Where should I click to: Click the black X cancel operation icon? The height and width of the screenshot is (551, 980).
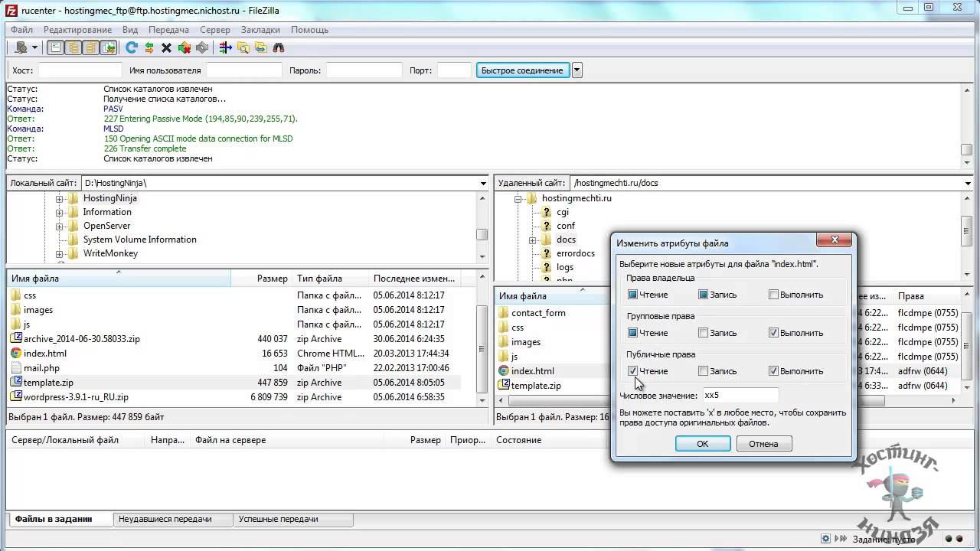coord(166,47)
